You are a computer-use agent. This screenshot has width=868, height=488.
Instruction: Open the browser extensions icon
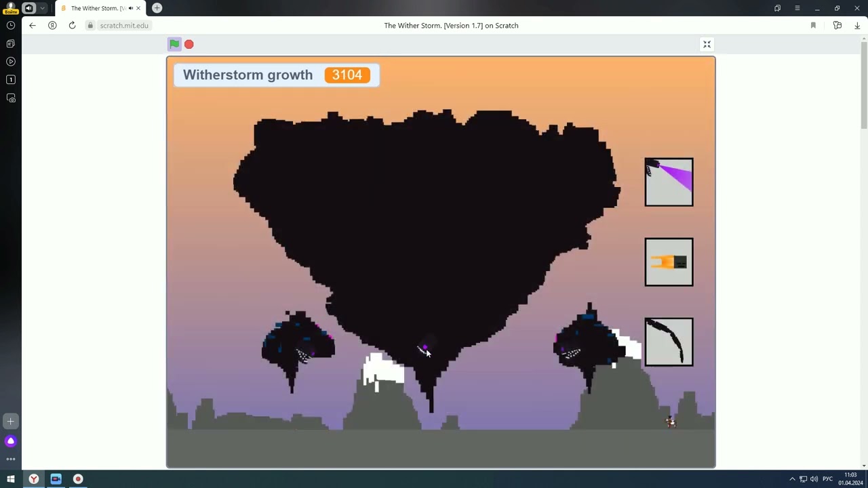(837, 26)
